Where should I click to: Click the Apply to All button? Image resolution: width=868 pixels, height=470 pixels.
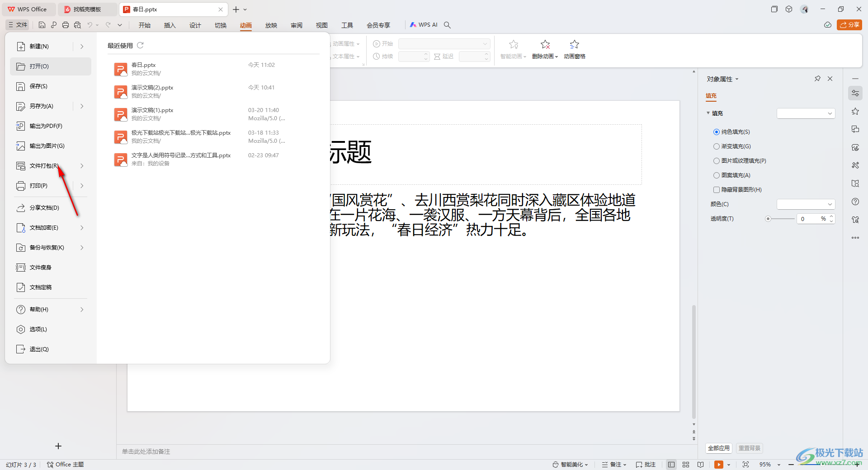(719, 448)
